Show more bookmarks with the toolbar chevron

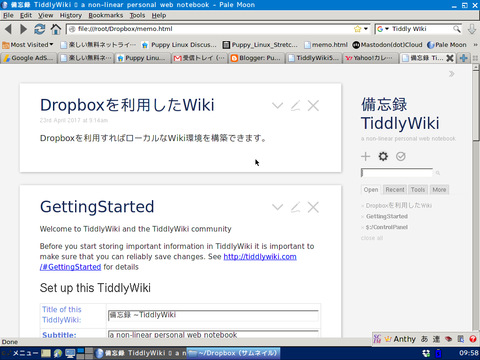pos(475,45)
